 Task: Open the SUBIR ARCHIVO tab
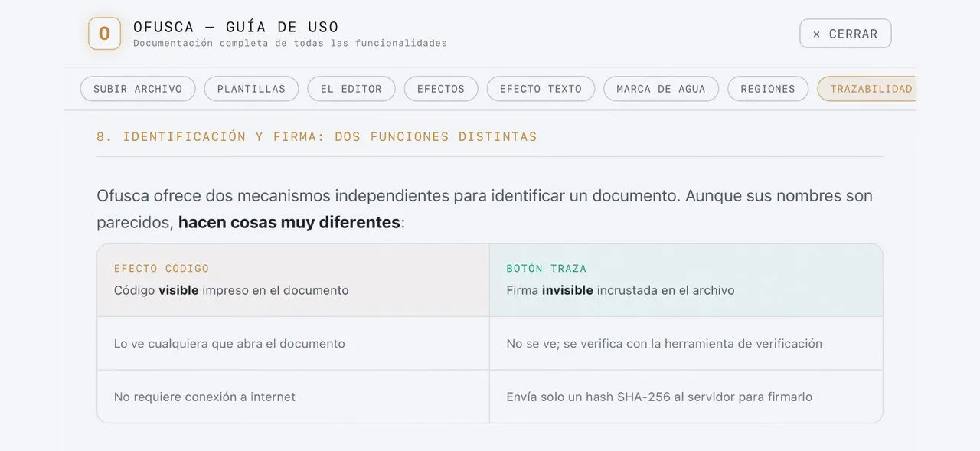pos(138,89)
